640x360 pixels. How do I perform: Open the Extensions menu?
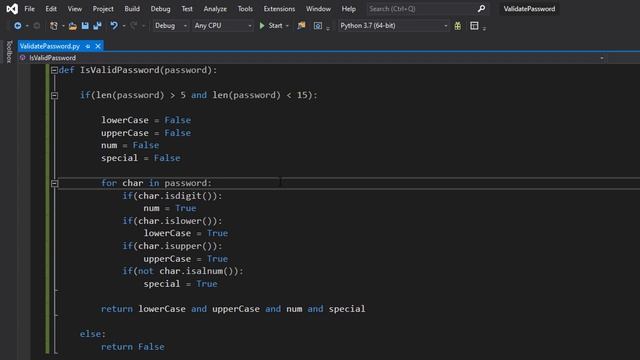(x=279, y=9)
